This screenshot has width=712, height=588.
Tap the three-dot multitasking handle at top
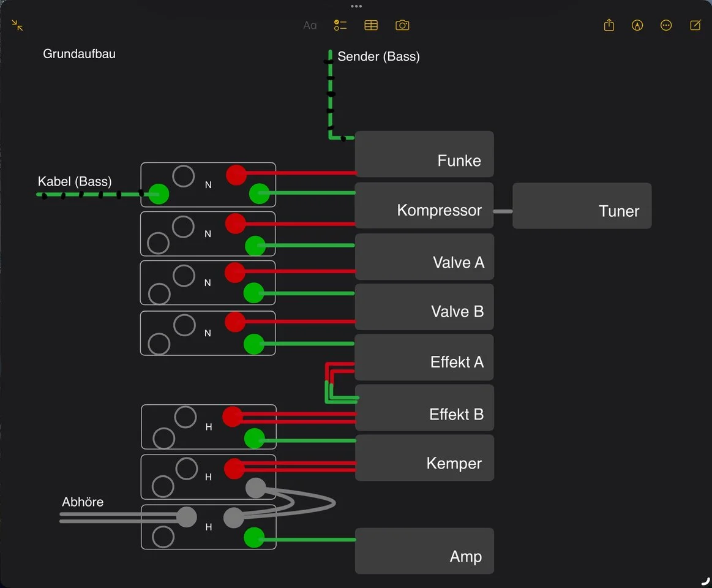click(356, 6)
